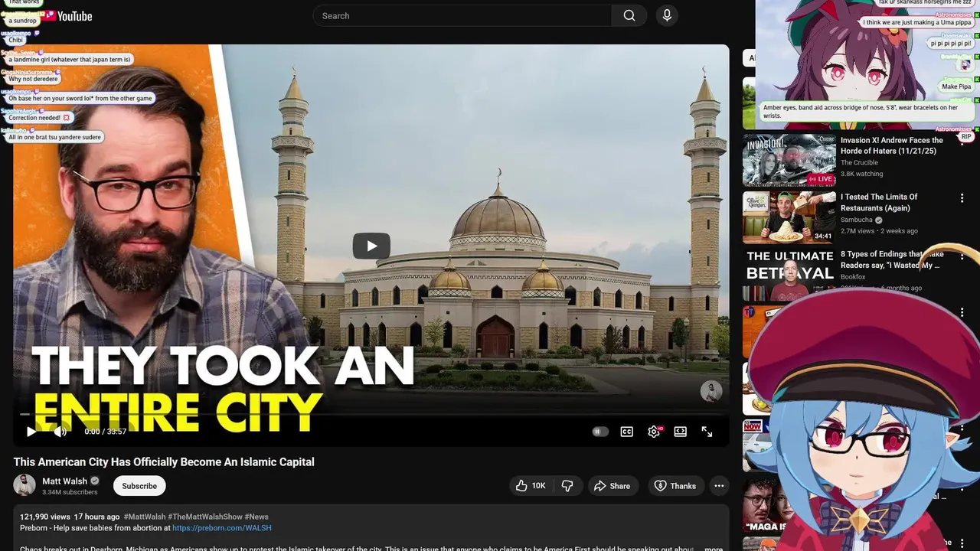Dislike the video
Screen dimensions: 980x551
[x=567, y=486]
